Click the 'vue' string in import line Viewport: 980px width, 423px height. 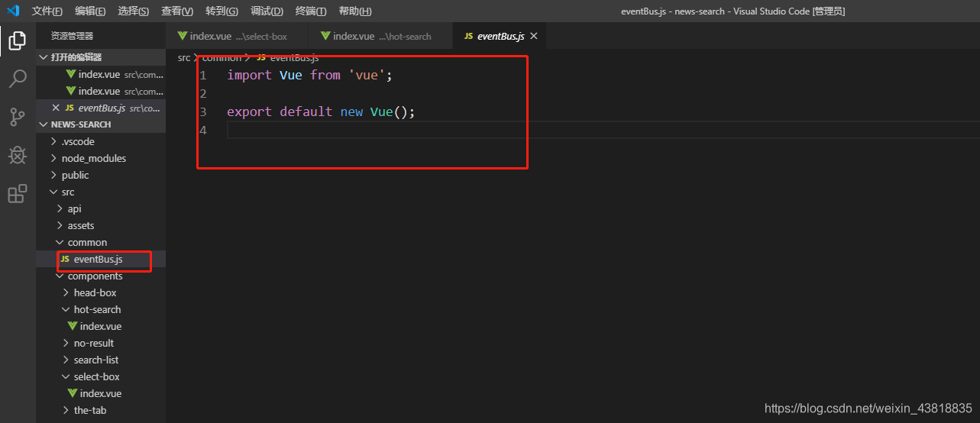[x=367, y=75]
